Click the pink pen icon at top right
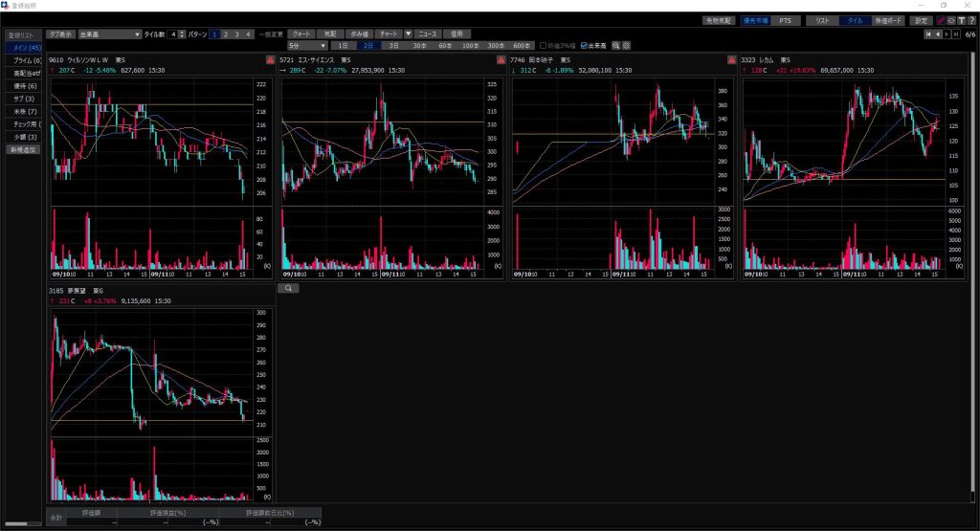The width and height of the screenshot is (980, 531). coord(941,20)
